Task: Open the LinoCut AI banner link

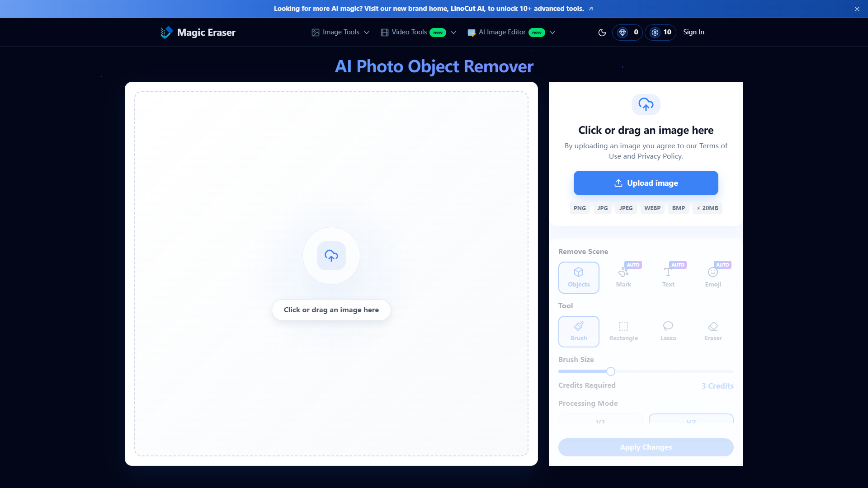Action: pyautogui.click(x=433, y=9)
